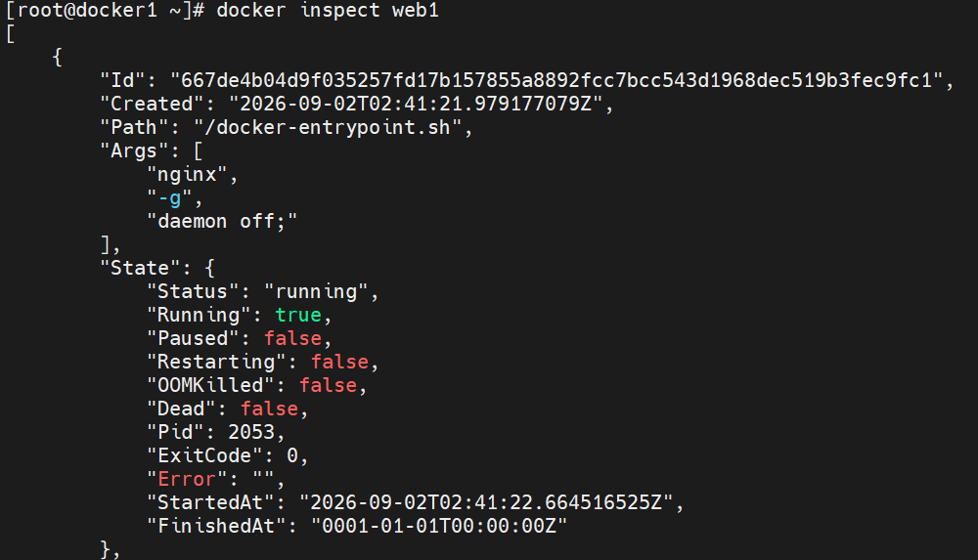Click the FinishedAt timestamp value
This screenshot has height=560, width=978.
coord(439,527)
